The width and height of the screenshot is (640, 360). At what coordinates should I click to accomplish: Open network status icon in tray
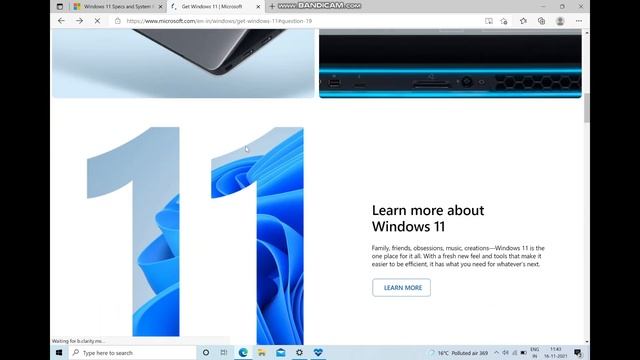pos(514,353)
